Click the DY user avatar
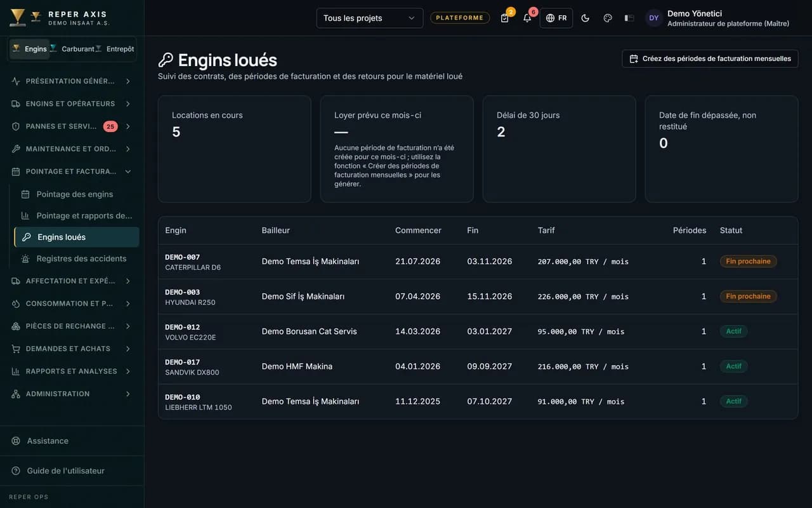This screenshot has width=812, height=508. pyautogui.click(x=654, y=18)
